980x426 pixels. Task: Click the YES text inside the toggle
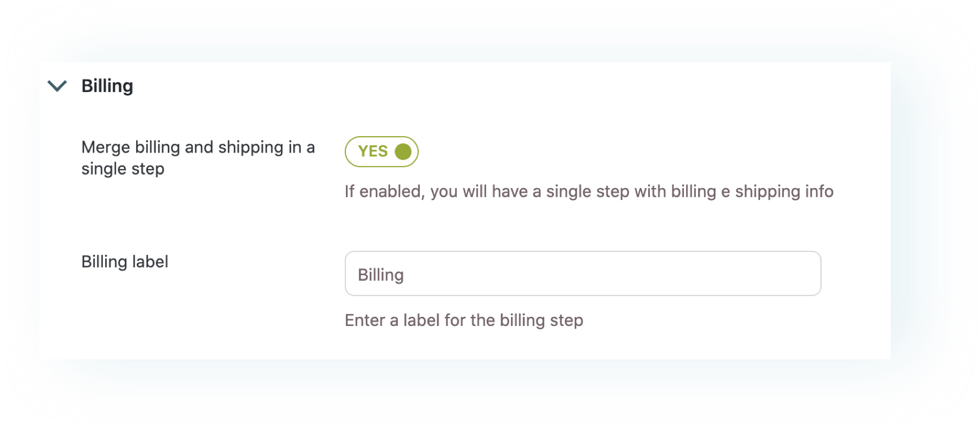coord(373,151)
